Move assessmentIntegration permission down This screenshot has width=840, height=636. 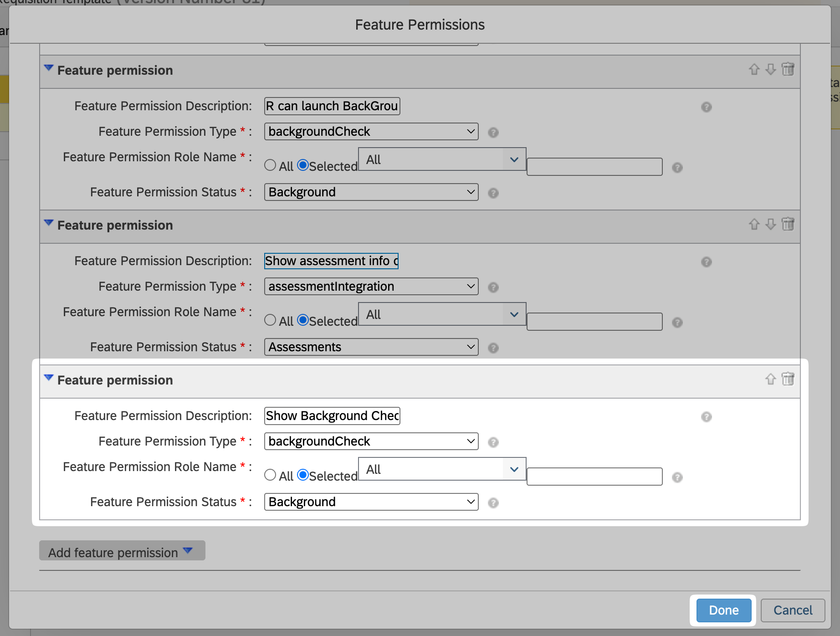[x=770, y=224]
